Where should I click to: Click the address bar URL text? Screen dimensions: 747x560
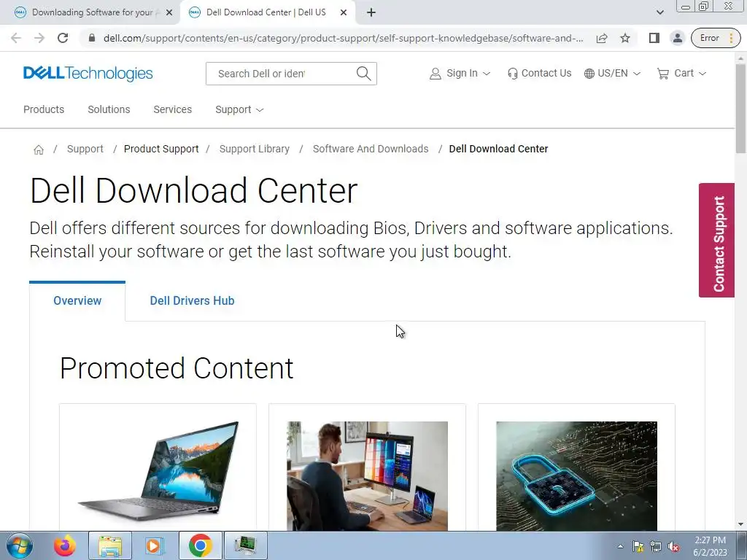coord(343,38)
